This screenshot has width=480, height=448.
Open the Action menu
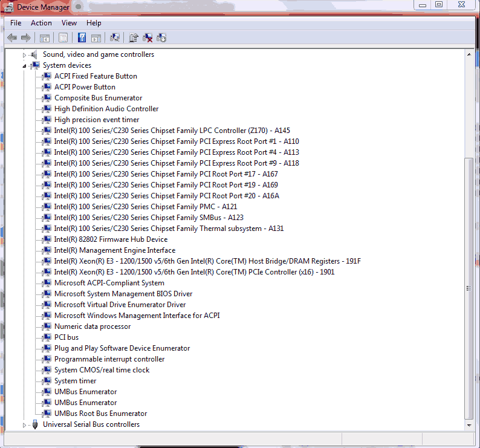(x=41, y=23)
